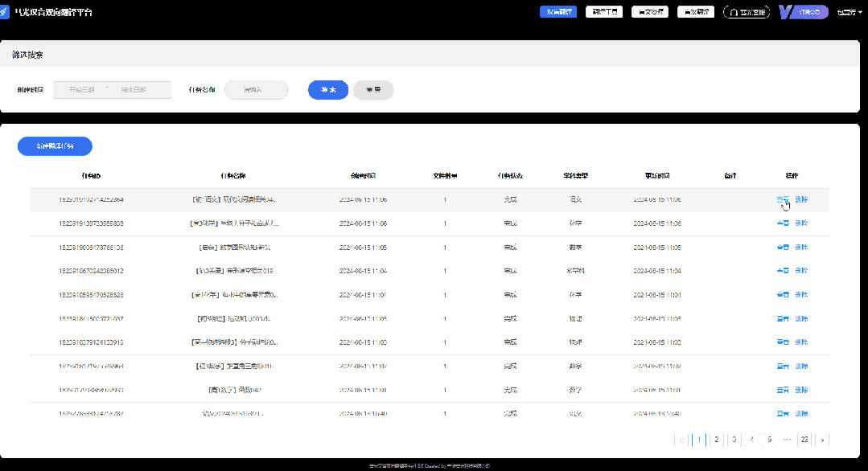Open the user account dropdown arrow
This screenshot has height=471, width=868.
(860, 12)
